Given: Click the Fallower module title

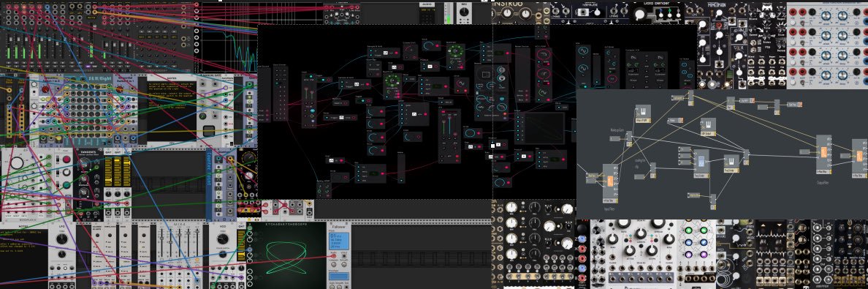Looking at the screenshot, I should click(338, 228).
